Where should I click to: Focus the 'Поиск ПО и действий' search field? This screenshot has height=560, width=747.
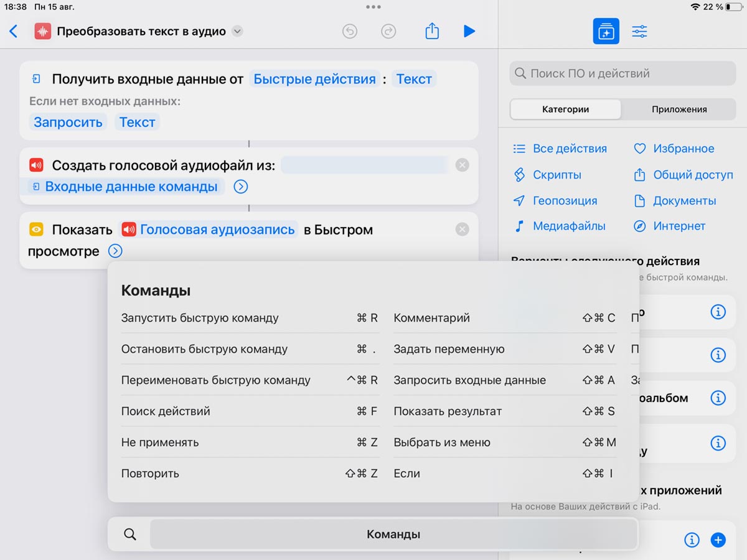(622, 73)
